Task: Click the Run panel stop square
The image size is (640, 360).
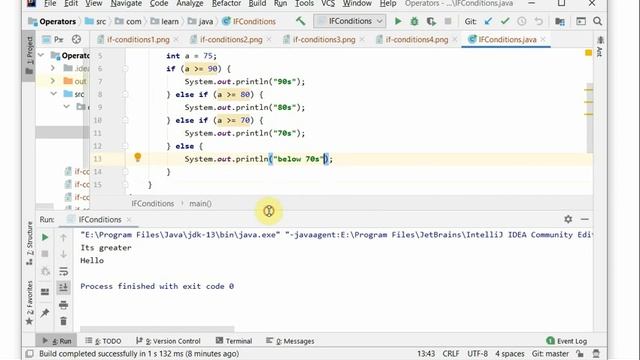Action: tap(45, 254)
